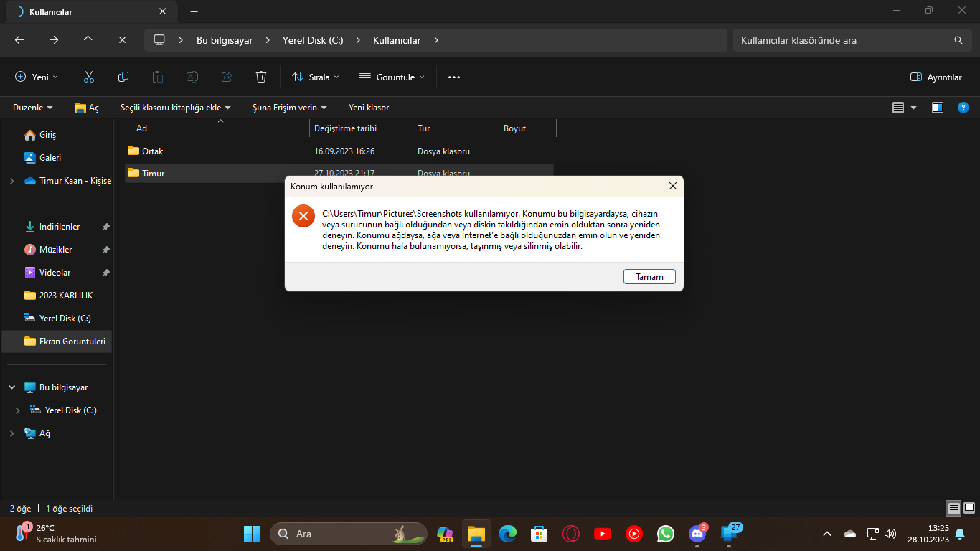Open YouTube Music from the taskbar
This screenshot has height=551, width=980.
pos(634,534)
